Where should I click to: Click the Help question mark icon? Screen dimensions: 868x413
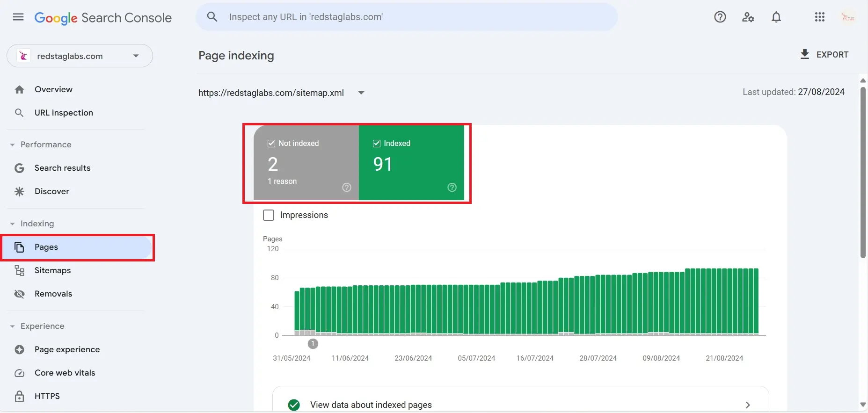point(720,17)
